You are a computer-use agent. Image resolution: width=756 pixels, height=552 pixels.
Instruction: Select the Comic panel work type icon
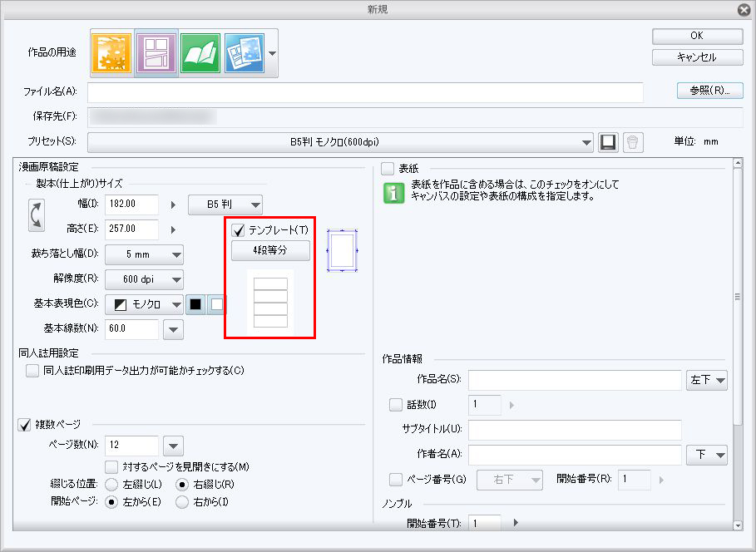[157, 52]
